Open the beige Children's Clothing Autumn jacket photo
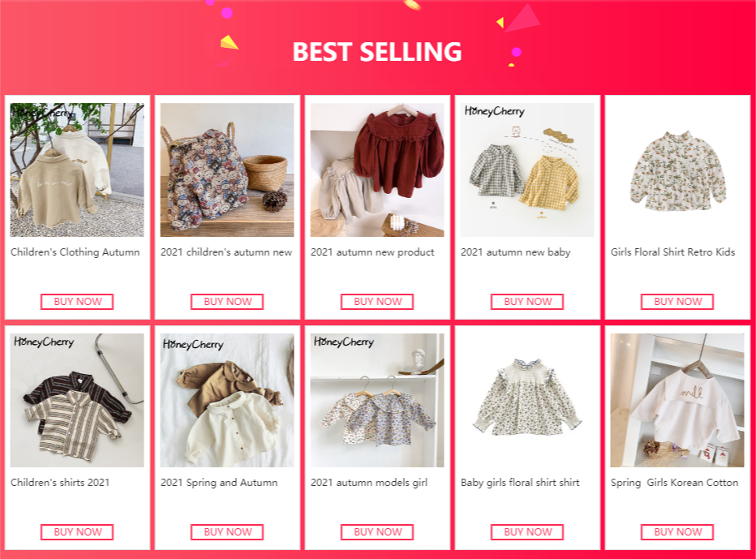Viewport: 756px width, 559px height. 77,170
